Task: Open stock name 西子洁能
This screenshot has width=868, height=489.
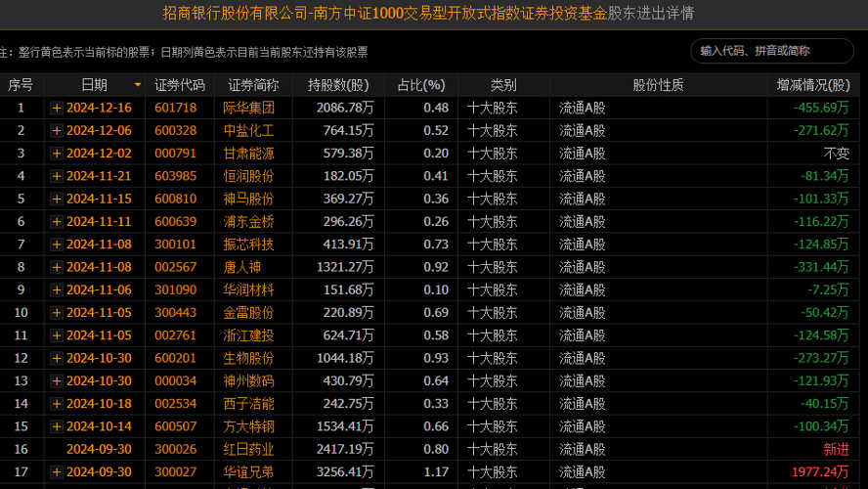Action: (x=248, y=404)
